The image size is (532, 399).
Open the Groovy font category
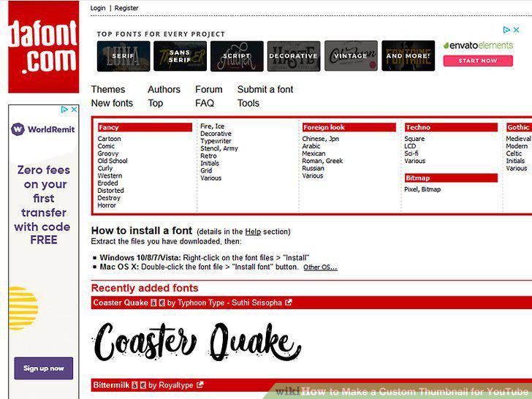pyautogui.click(x=108, y=153)
